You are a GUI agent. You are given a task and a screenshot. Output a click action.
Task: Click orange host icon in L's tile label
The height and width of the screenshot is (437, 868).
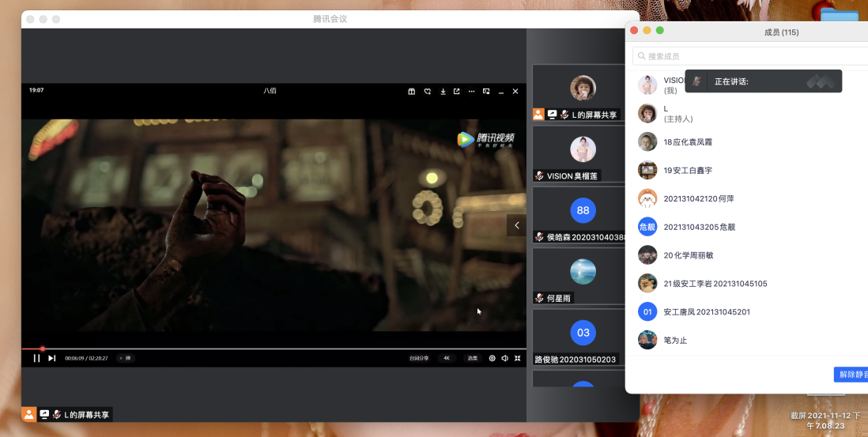[538, 115]
